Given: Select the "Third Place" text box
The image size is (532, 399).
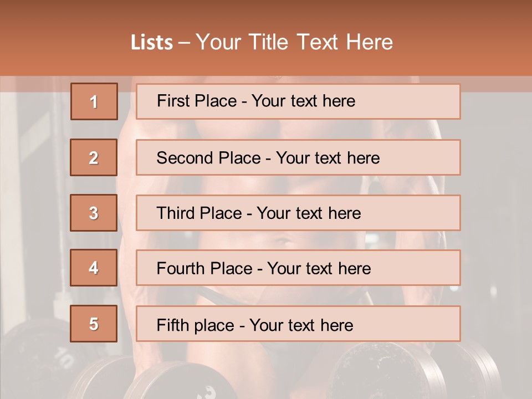Looking at the screenshot, I should click(298, 213).
